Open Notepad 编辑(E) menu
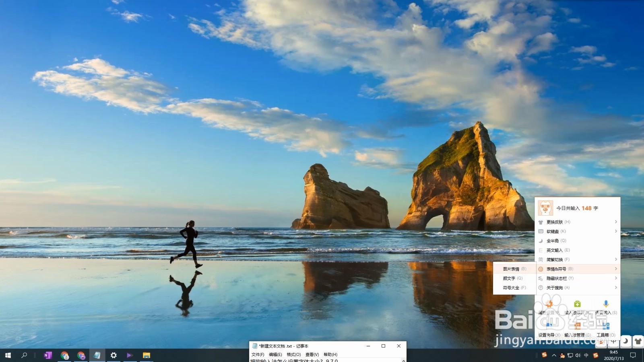The height and width of the screenshot is (362, 644). pyautogui.click(x=275, y=354)
